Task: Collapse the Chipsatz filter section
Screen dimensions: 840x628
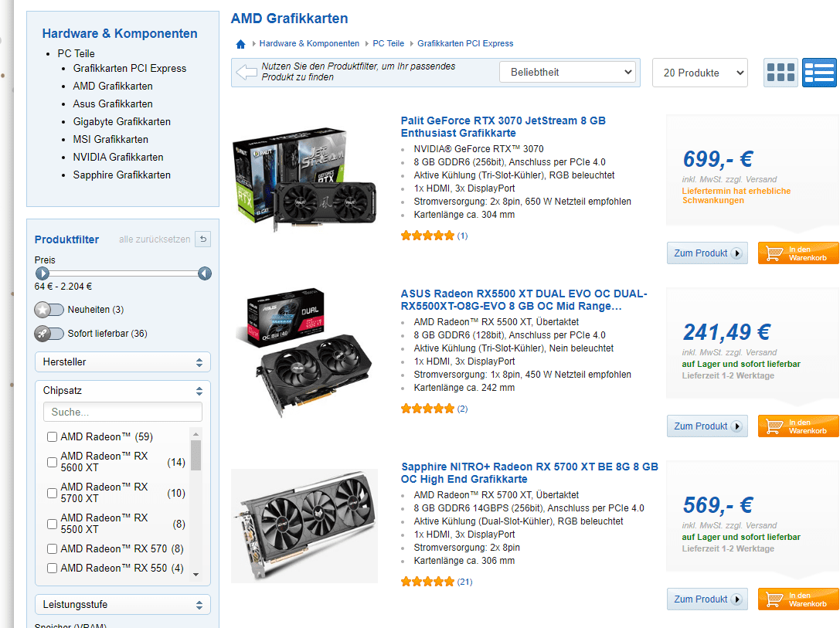Action: click(x=123, y=391)
